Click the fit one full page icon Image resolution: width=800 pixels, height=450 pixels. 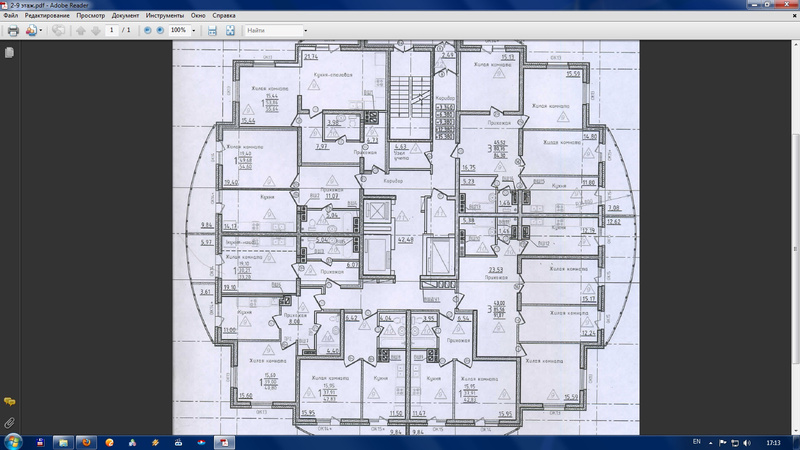[230, 31]
